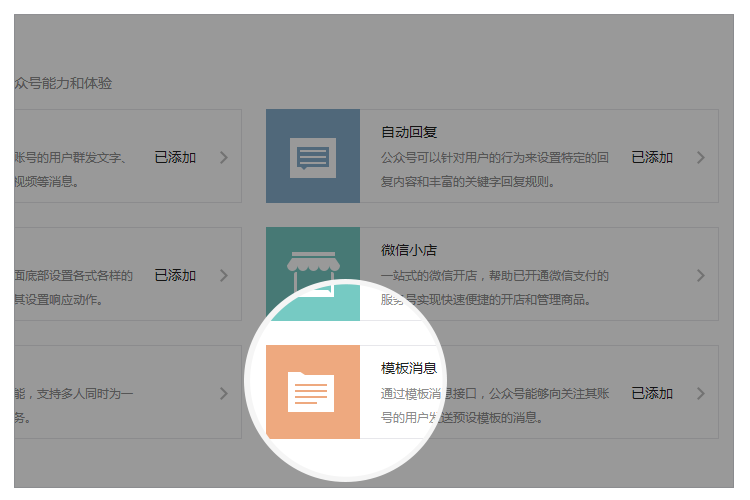Expand the 自动回复 card chevron

tap(701, 157)
